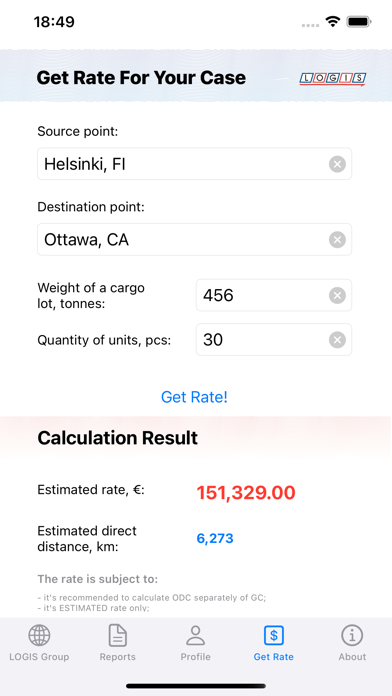This screenshot has width=392, height=696.
Task: Tap the estimated rate 151,329.00 value
Action: tap(246, 493)
